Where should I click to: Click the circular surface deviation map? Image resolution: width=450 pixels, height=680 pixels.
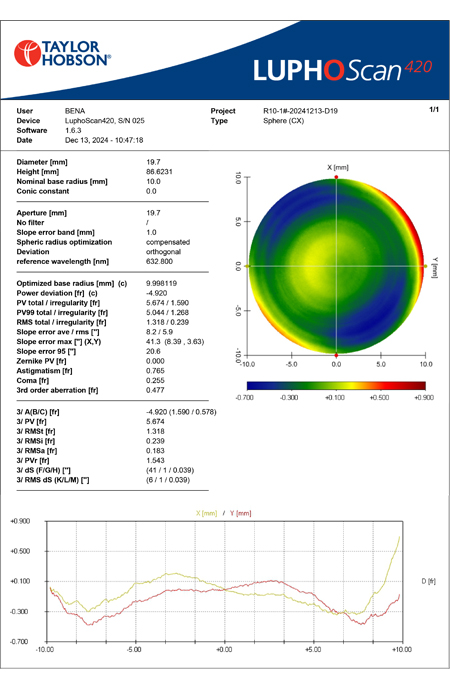[x=336, y=266]
